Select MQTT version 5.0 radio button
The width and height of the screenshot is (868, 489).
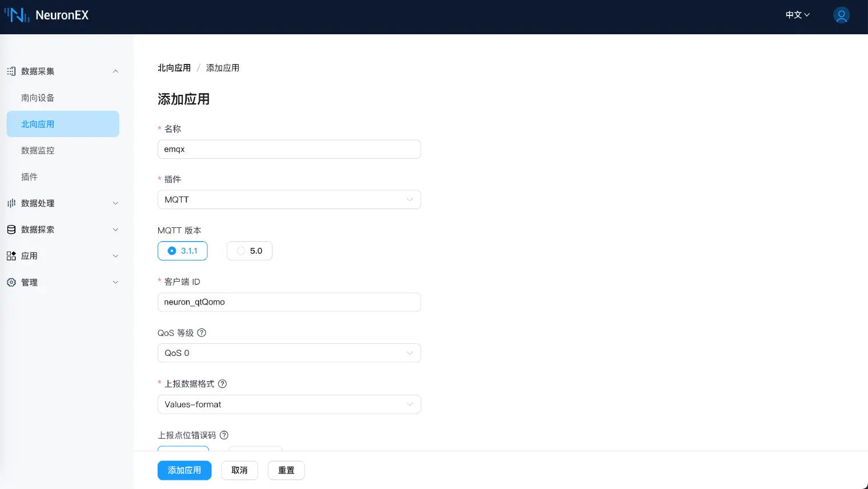pos(241,251)
